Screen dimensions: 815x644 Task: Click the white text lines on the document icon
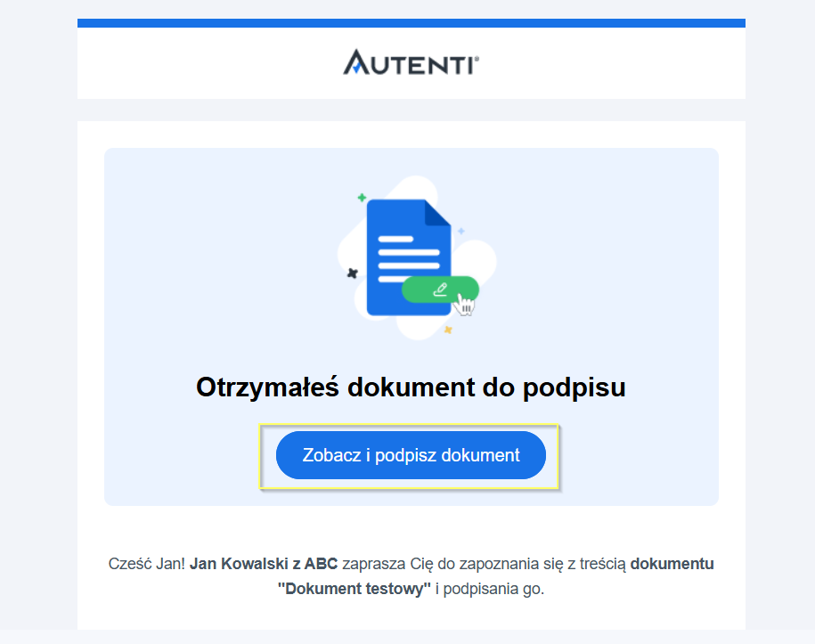(x=409, y=259)
